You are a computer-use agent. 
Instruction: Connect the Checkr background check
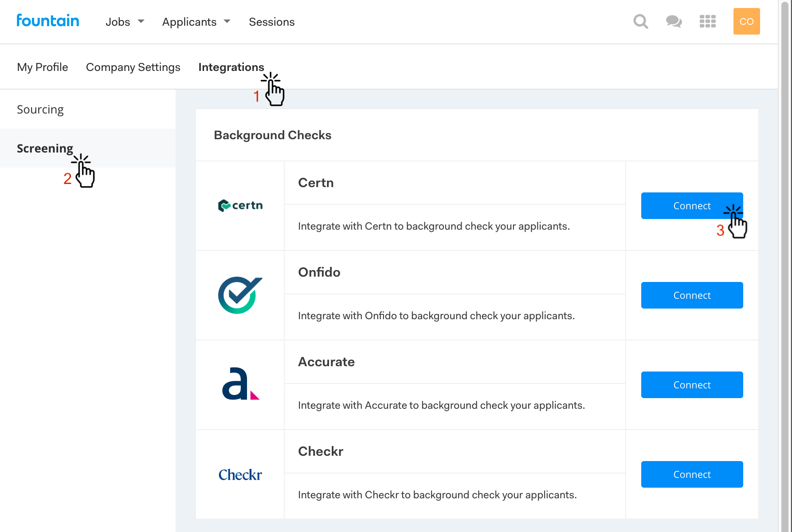point(691,474)
